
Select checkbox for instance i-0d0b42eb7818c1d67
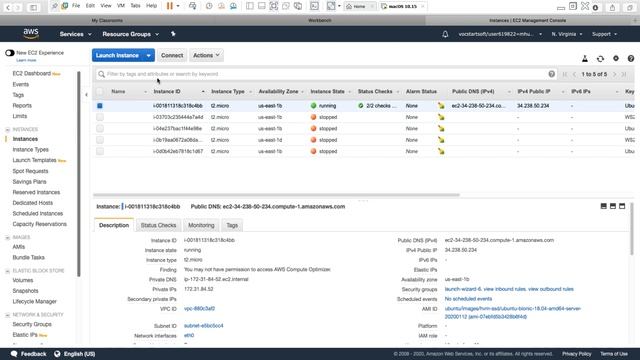click(100, 151)
